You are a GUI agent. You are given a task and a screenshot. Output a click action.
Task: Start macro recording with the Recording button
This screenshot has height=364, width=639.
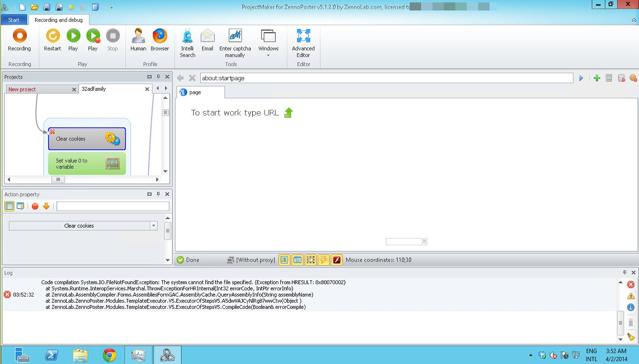point(20,40)
